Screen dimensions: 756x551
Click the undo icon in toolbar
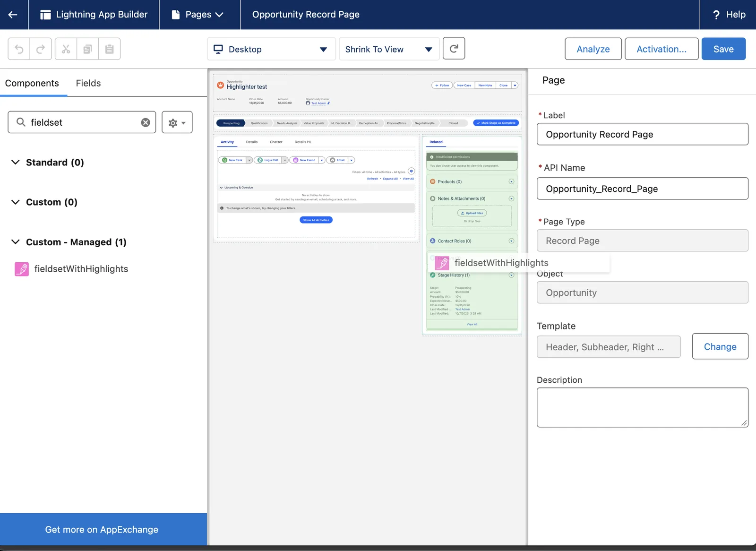(19, 49)
